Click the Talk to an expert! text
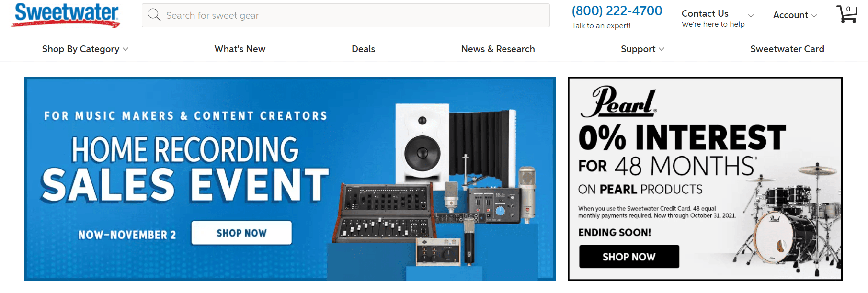868x293 pixels. [601, 26]
